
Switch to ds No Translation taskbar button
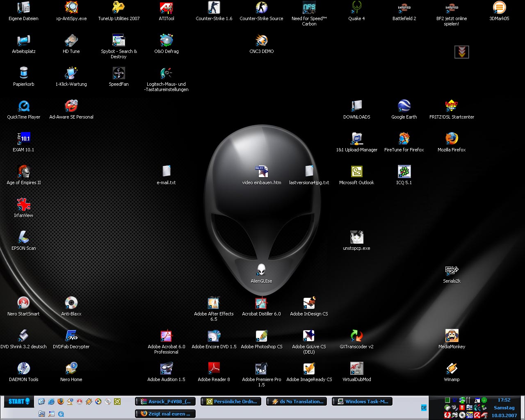pyautogui.click(x=297, y=402)
